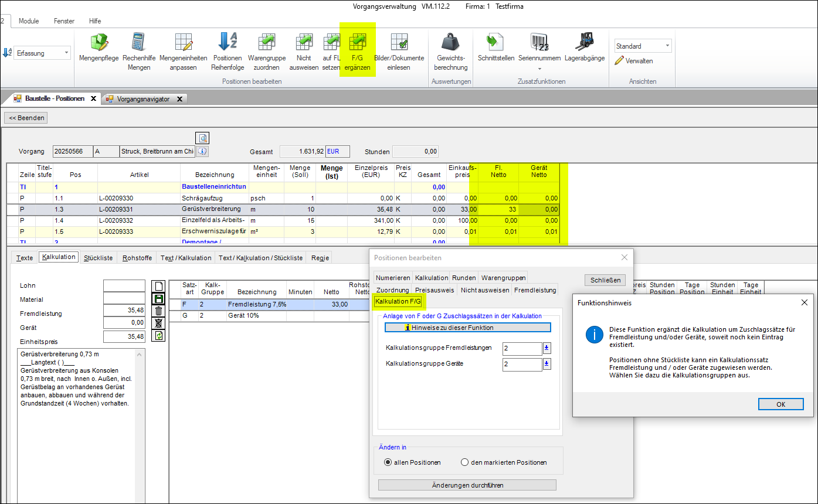Expand the Erfassung dropdown
This screenshot has height=504, width=818.
point(66,53)
